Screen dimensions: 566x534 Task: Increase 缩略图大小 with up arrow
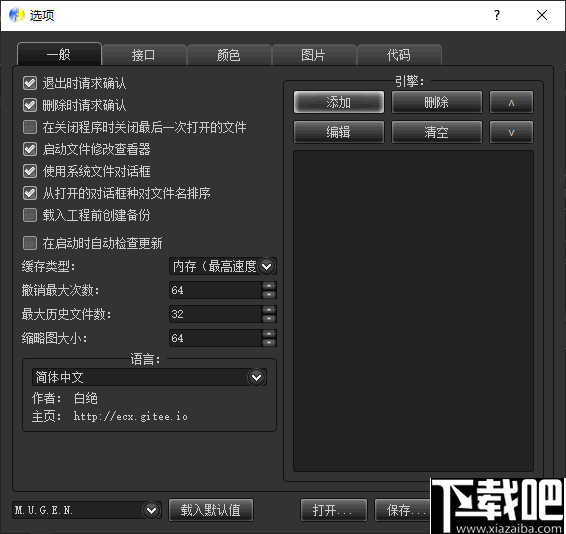click(269, 334)
